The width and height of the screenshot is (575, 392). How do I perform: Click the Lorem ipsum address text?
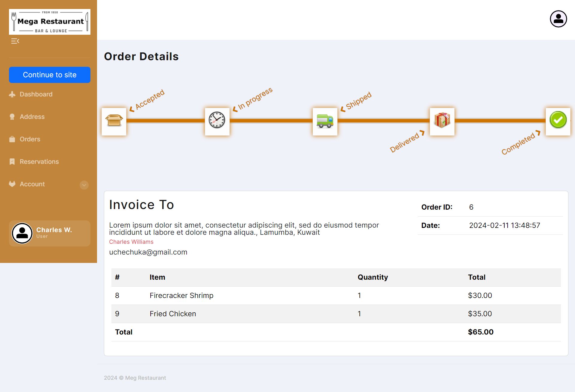click(244, 229)
